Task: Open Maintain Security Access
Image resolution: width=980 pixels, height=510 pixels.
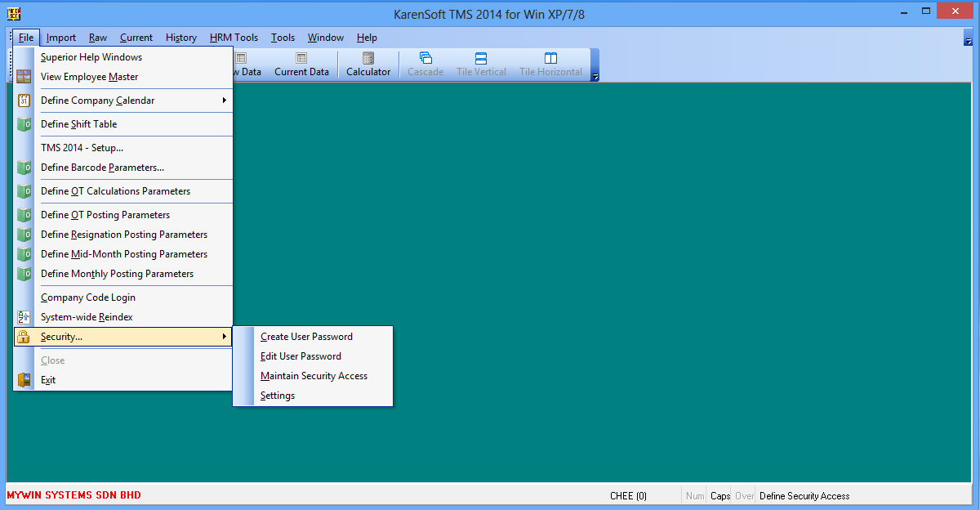Action: [x=313, y=376]
